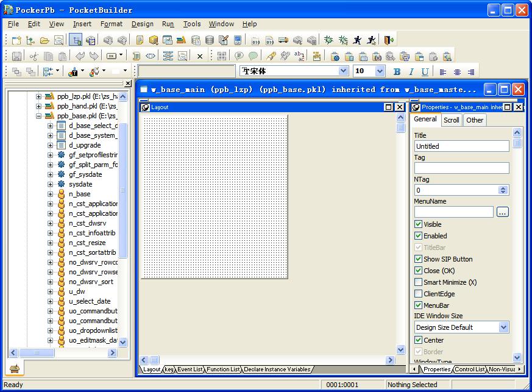The height and width of the screenshot is (392, 532).
Task: Click the Debug bug icon
Action: (328, 40)
